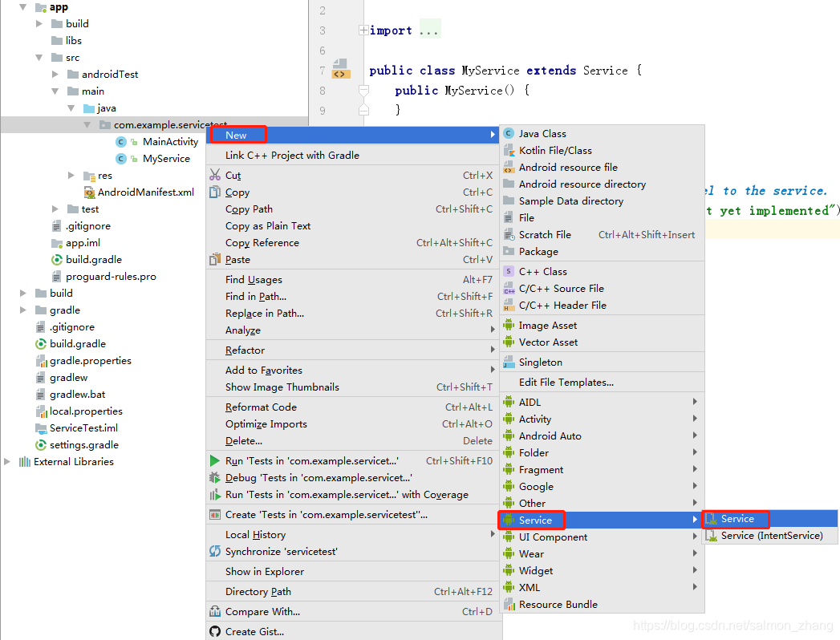Click the Scratch File icon
Image resolution: width=840 pixels, height=640 pixels.
pyautogui.click(x=509, y=234)
